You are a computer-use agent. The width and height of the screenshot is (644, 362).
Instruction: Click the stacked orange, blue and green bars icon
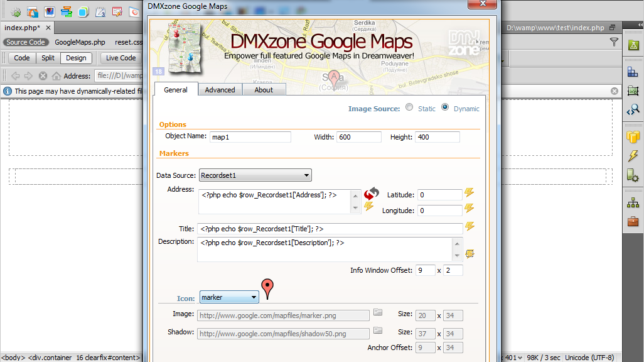[x=66, y=12]
